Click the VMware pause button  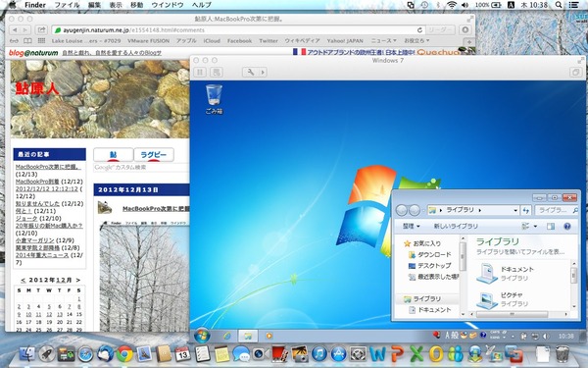click(200, 72)
